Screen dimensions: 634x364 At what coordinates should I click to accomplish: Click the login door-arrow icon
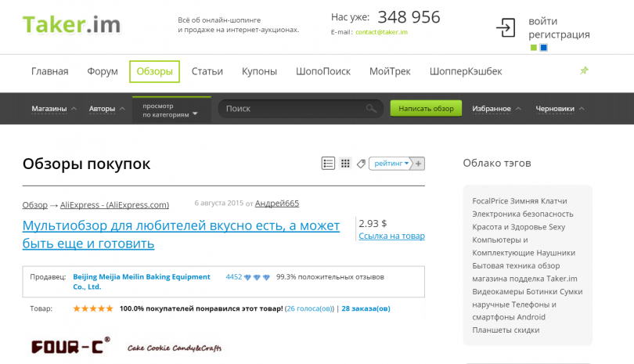(506, 27)
